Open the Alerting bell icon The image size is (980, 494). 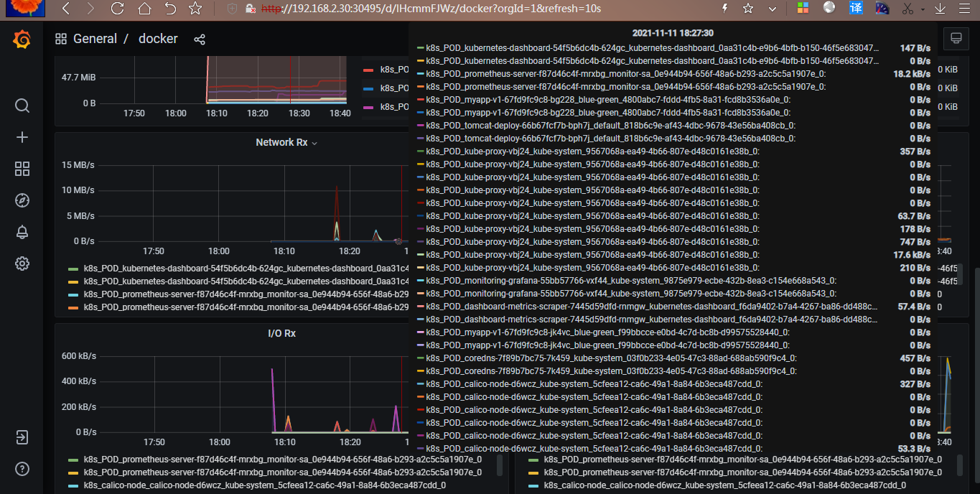pos(22,232)
